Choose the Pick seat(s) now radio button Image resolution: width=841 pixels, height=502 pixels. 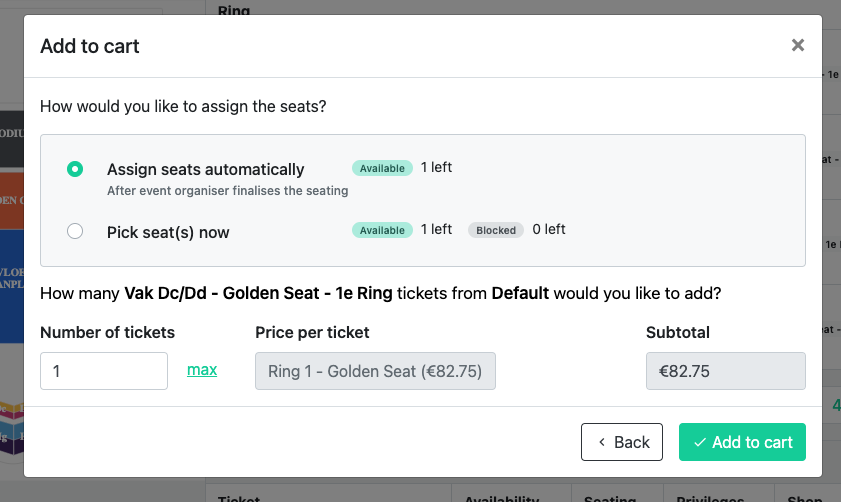coord(75,231)
